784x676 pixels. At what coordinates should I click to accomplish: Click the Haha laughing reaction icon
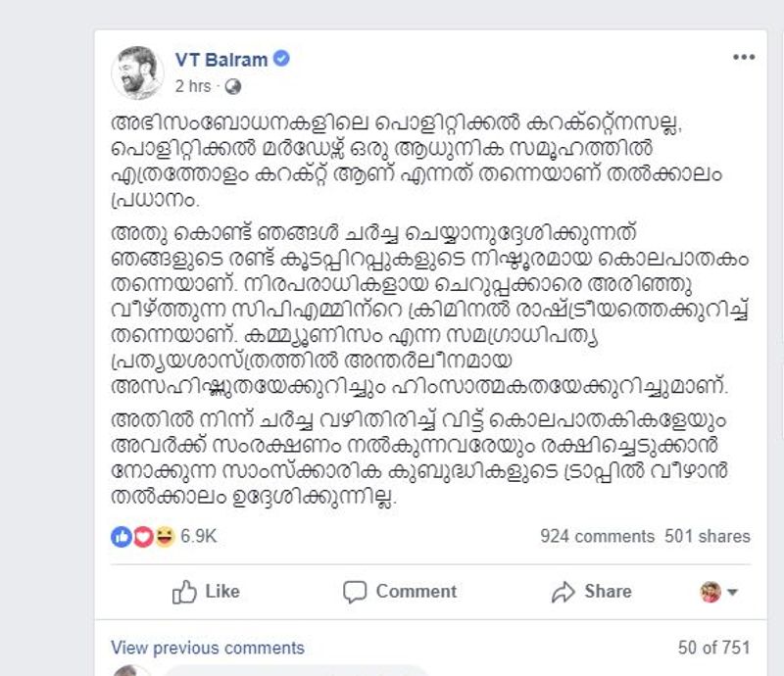pyautogui.click(x=163, y=537)
